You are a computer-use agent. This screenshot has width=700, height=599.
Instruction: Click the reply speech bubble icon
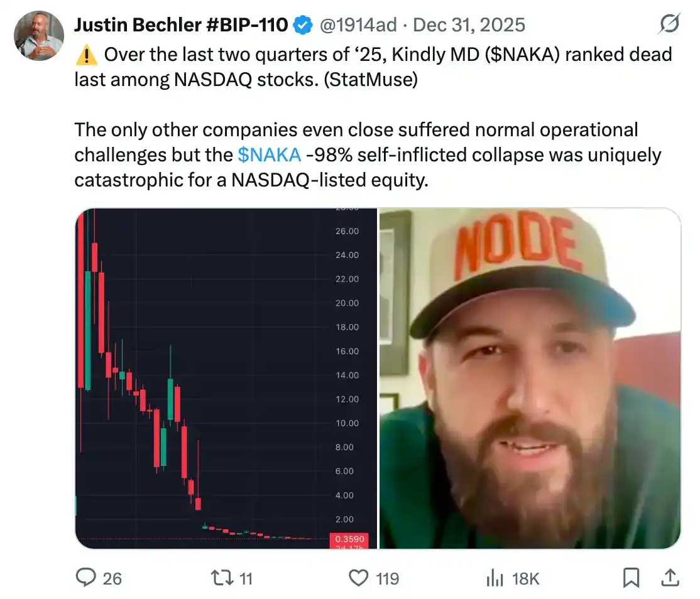[x=85, y=578]
